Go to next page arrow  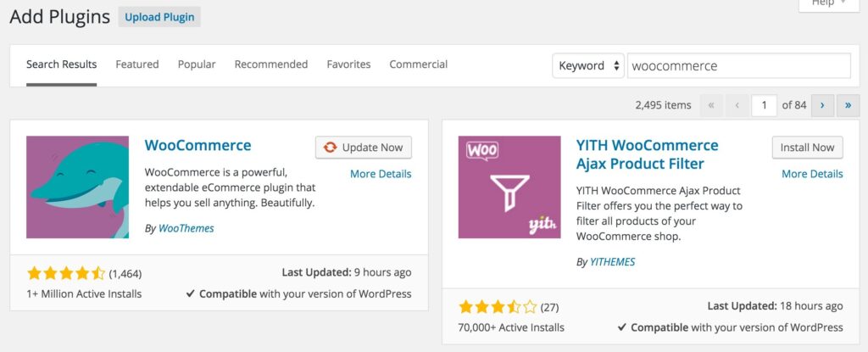pyautogui.click(x=822, y=105)
